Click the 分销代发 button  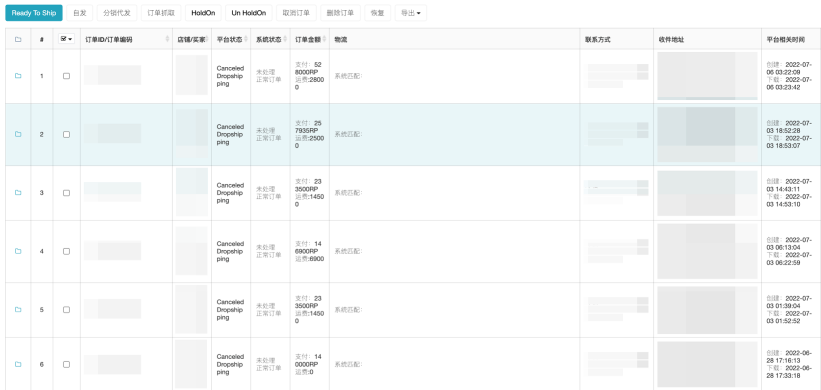point(117,13)
